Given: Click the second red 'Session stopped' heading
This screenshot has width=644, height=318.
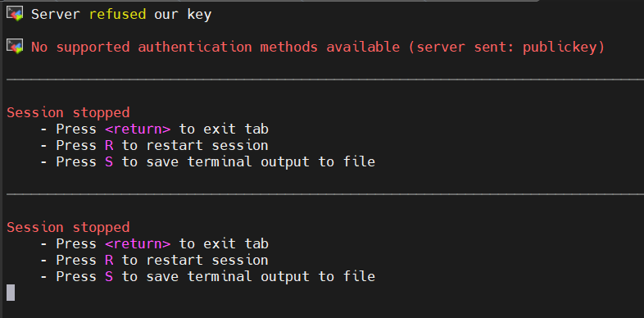Looking at the screenshot, I should click(68, 227).
